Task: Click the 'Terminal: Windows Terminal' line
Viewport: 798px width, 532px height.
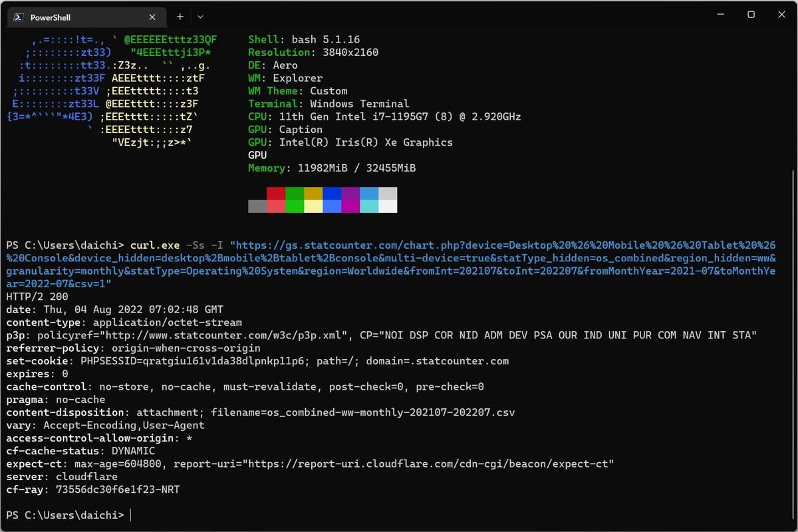Action: pyautogui.click(x=329, y=104)
